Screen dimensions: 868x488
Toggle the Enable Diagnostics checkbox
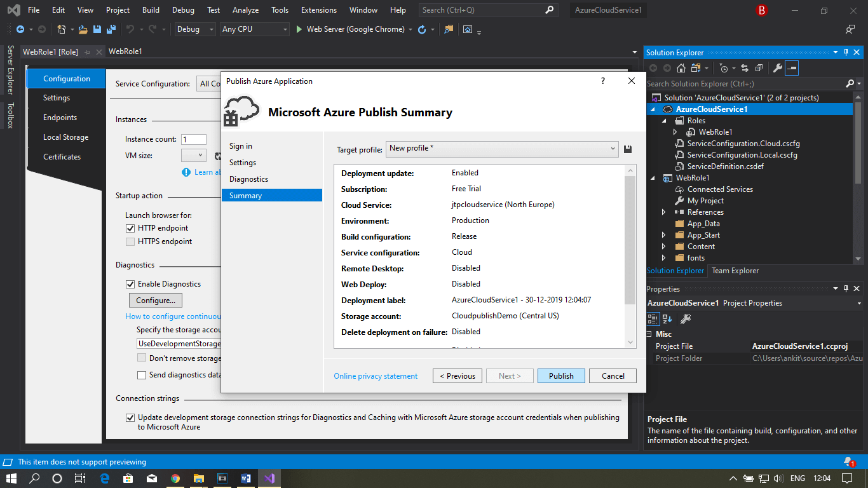pyautogui.click(x=130, y=284)
